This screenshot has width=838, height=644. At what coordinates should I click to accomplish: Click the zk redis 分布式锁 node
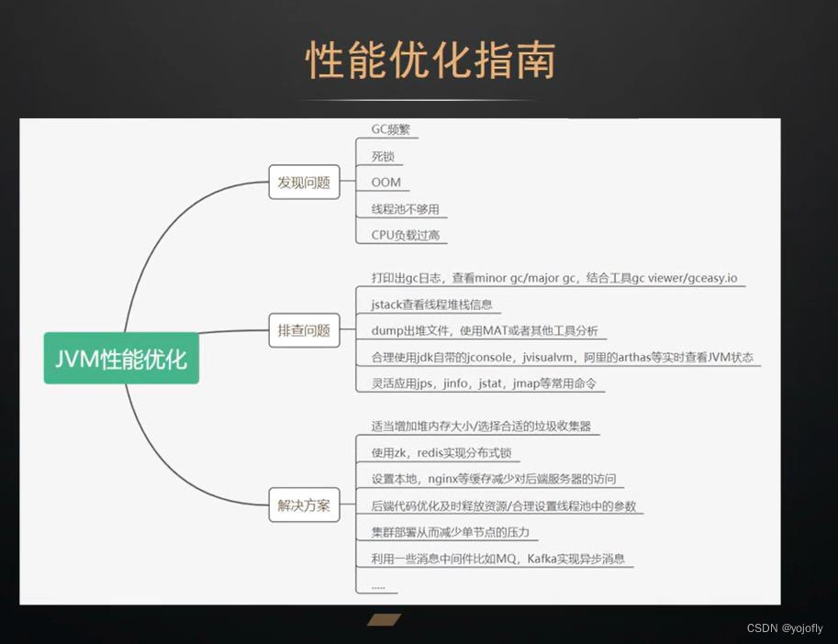[441, 451]
